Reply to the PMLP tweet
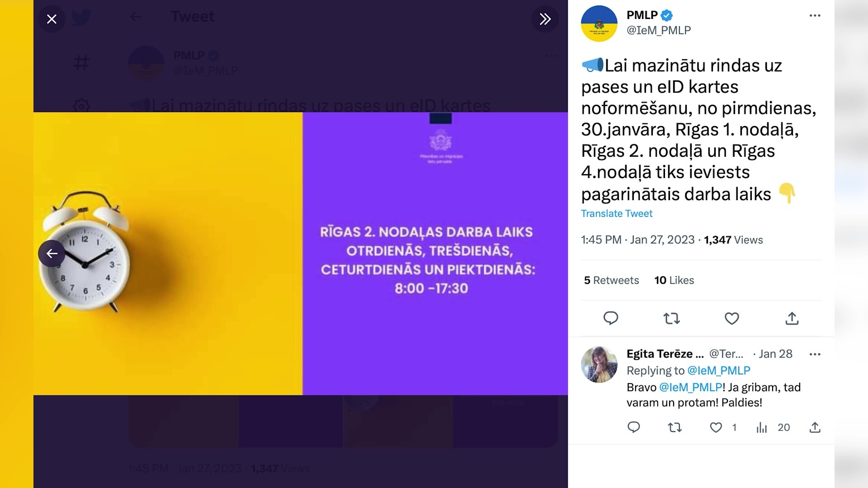 (610, 318)
